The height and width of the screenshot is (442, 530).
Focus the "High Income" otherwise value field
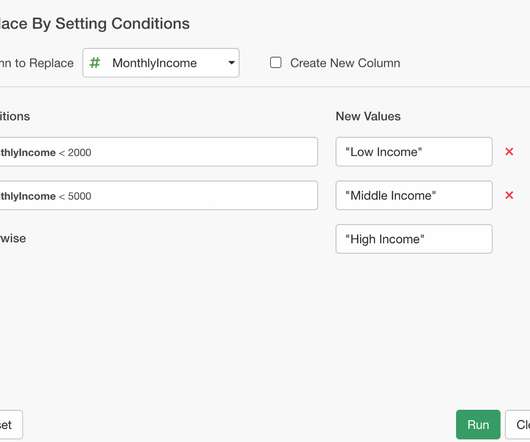click(x=414, y=239)
